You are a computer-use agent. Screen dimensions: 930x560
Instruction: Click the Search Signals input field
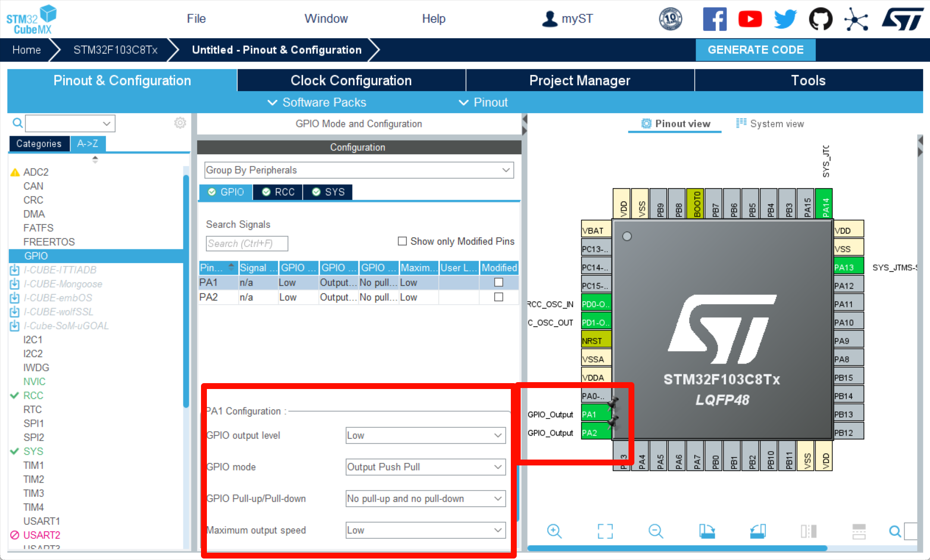click(247, 243)
